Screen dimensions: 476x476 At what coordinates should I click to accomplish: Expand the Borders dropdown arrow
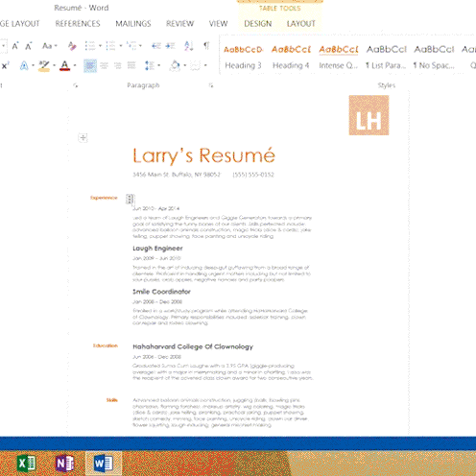pyautogui.click(x=205, y=65)
